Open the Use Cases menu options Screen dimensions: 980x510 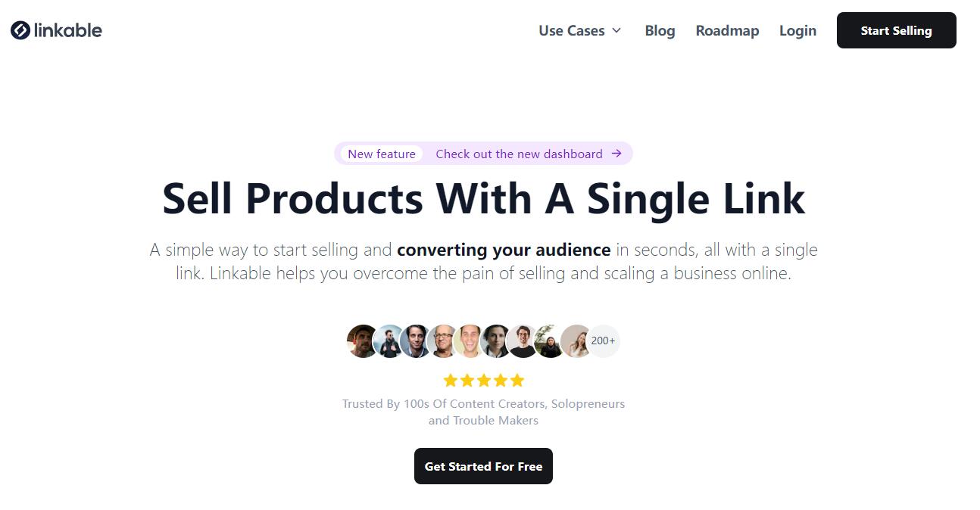click(x=572, y=30)
